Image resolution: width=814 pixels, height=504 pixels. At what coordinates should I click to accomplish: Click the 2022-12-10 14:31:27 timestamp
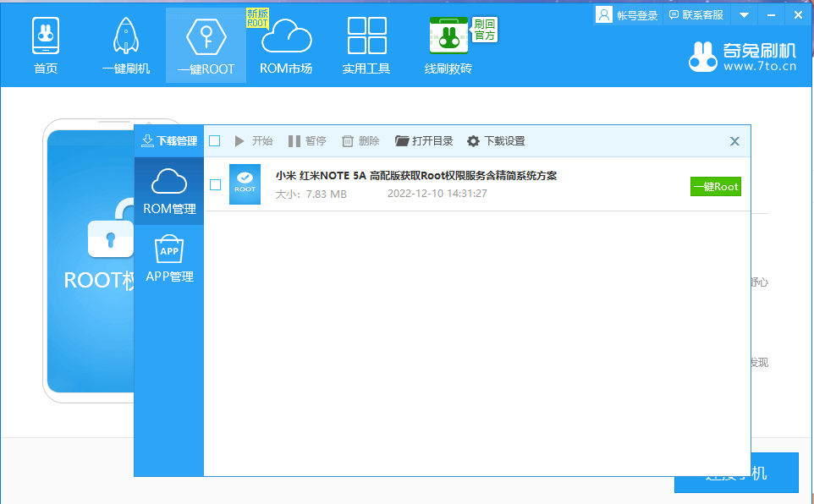tap(437, 194)
